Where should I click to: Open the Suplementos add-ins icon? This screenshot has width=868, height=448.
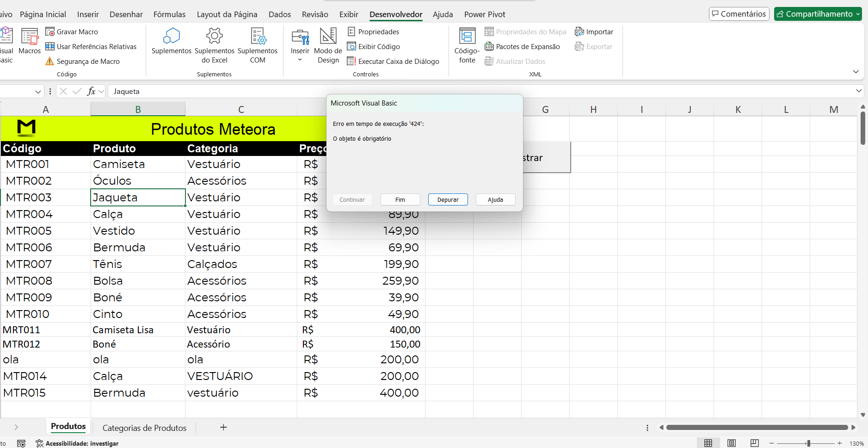point(171,41)
